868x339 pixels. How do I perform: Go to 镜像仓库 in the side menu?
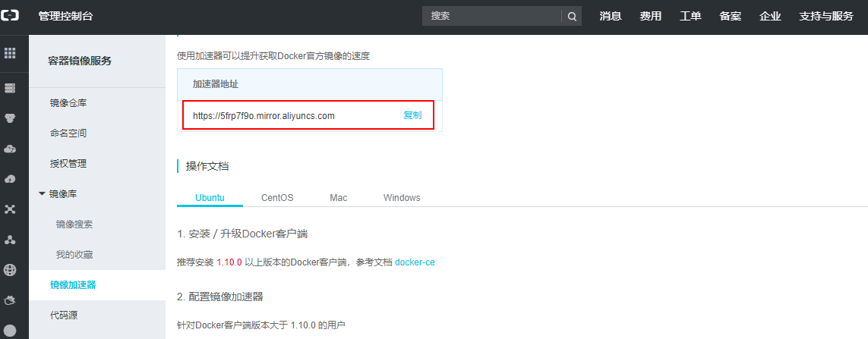point(68,103)
